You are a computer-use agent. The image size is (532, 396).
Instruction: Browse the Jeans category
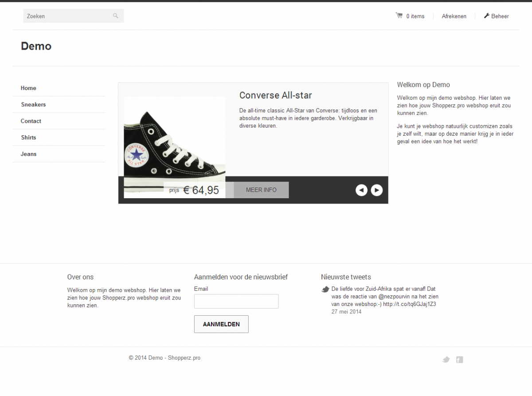pos(28,154)
